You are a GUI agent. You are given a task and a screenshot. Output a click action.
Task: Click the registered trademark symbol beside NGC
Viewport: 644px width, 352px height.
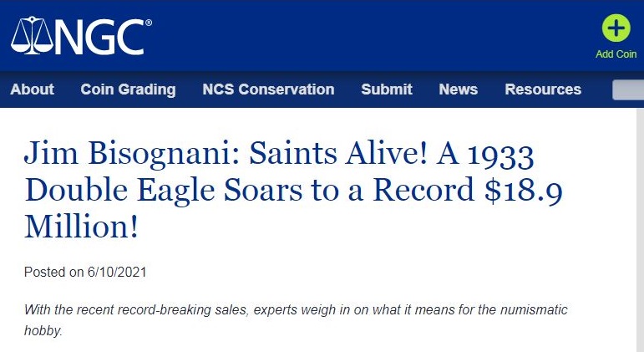pos(149,23)
